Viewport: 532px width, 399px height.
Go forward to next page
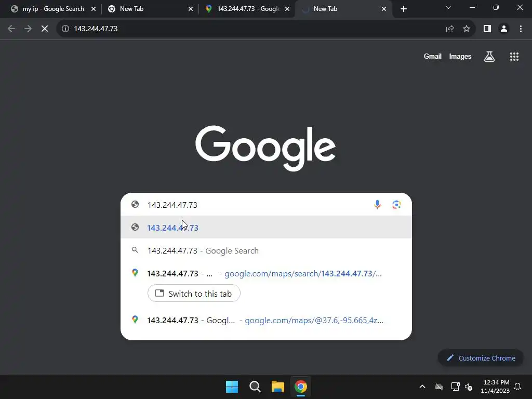point(28,29)
